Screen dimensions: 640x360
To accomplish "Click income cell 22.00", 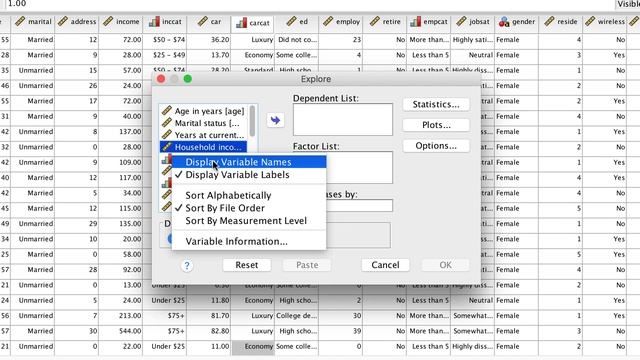I will (121, 347).
